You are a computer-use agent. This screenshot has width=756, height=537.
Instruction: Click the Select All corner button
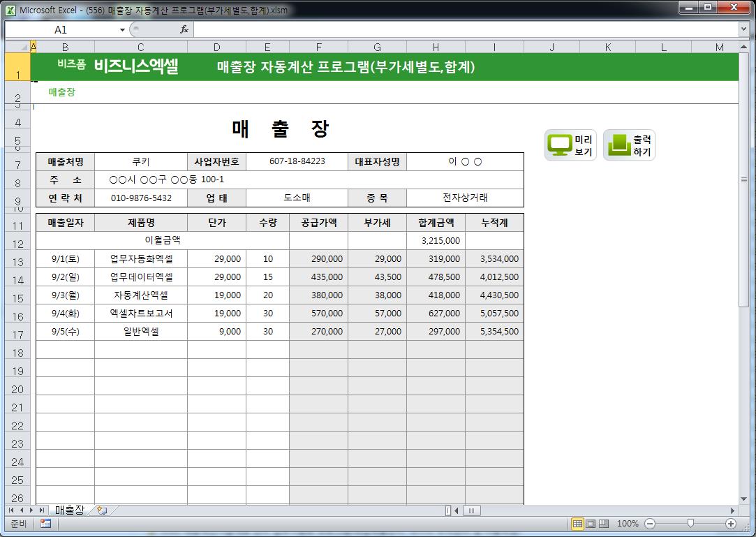(x=17, y=47)
